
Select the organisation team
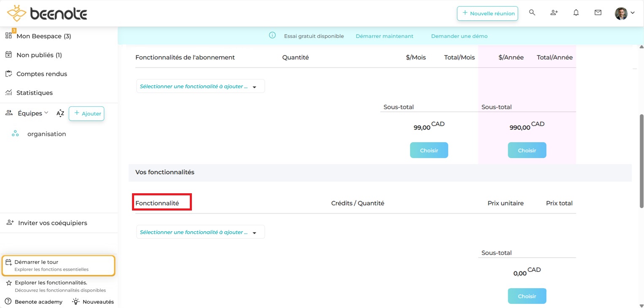[46, 134]
